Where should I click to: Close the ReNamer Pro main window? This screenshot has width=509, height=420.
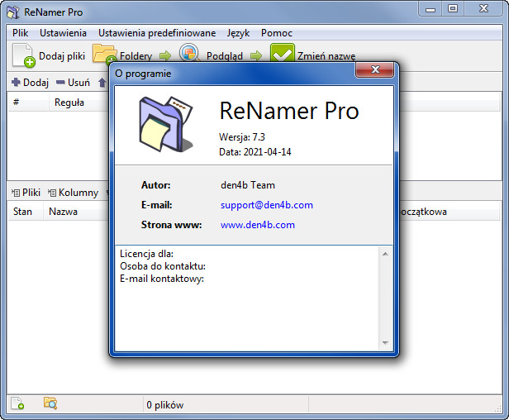coord(483,9)
